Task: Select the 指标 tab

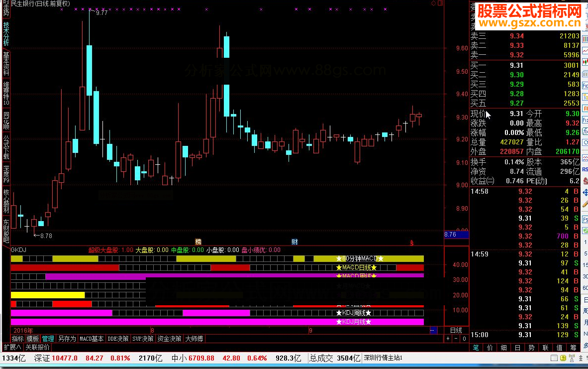Action: point(18,339)
